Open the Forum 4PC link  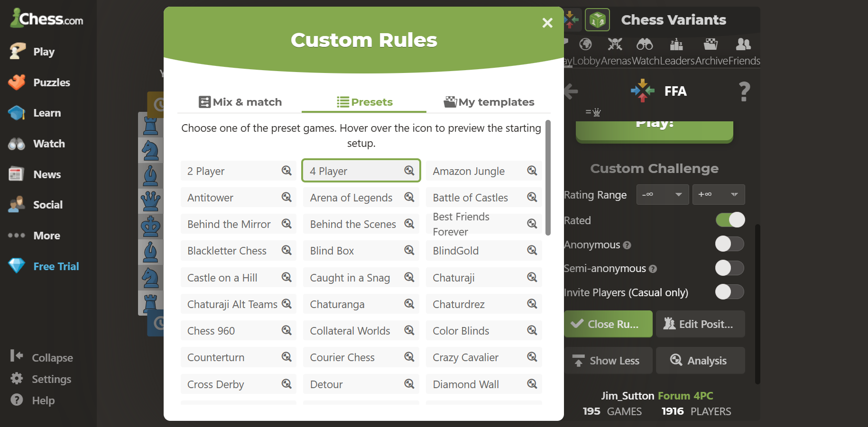coord(685,396)
